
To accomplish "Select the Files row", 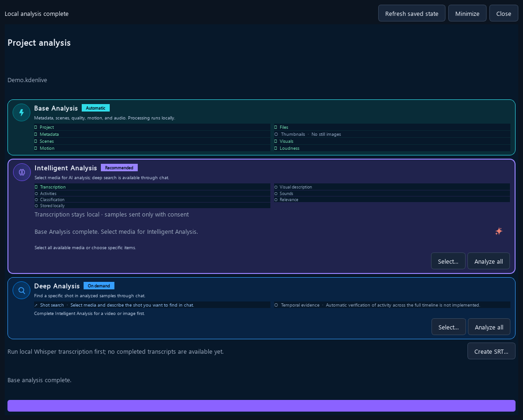I will (x=392, y=127).
